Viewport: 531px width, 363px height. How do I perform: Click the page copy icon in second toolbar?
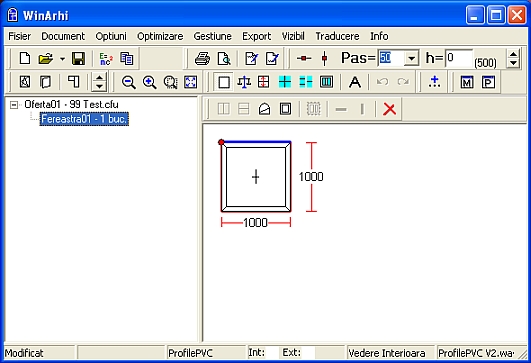(x=45, y=82)
